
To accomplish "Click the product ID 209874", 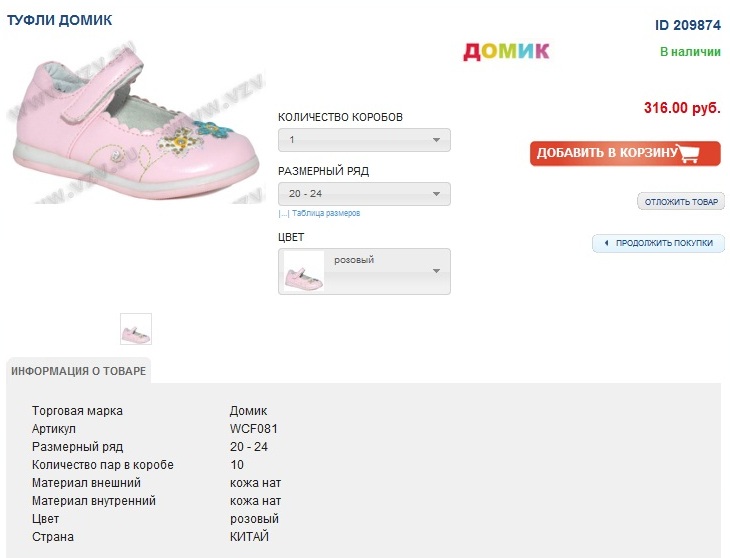I will pyautogui.click(x=687, y=25).
